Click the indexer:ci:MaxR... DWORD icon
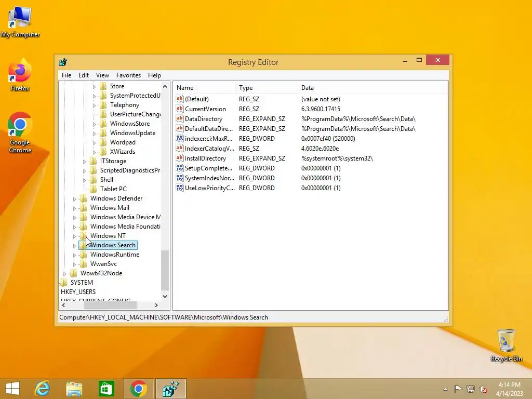 pyautogui.click(x=179, y=138)
